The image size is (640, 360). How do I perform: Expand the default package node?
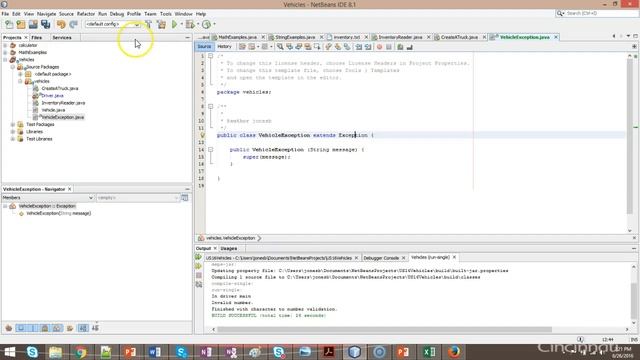click(x=20, y=74)
